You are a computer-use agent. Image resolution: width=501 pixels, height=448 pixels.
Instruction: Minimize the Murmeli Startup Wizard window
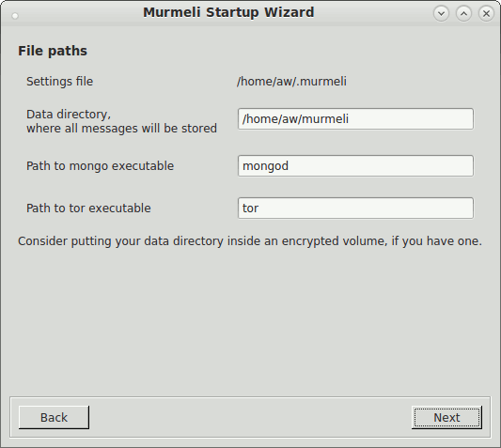point(441,13)
